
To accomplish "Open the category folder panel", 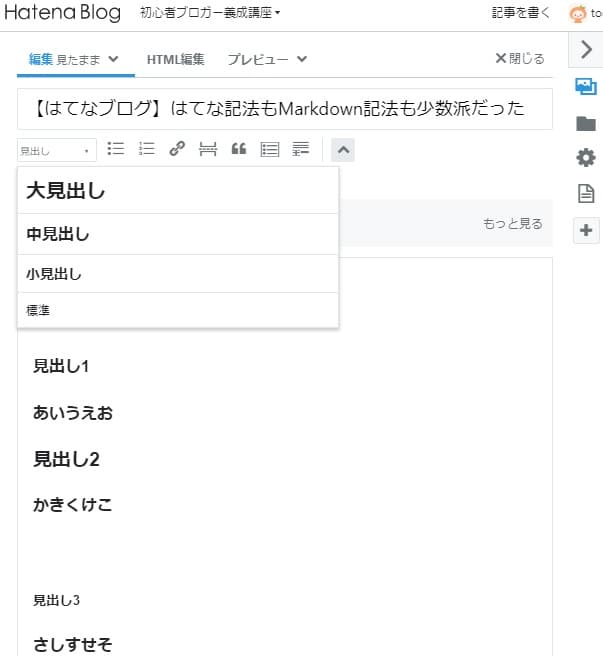I will point(586,123).
